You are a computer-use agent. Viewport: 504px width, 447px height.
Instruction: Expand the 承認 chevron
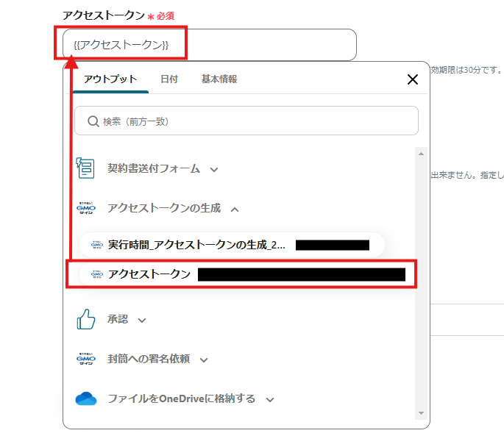pyautogui.click(x=142, y=320)
